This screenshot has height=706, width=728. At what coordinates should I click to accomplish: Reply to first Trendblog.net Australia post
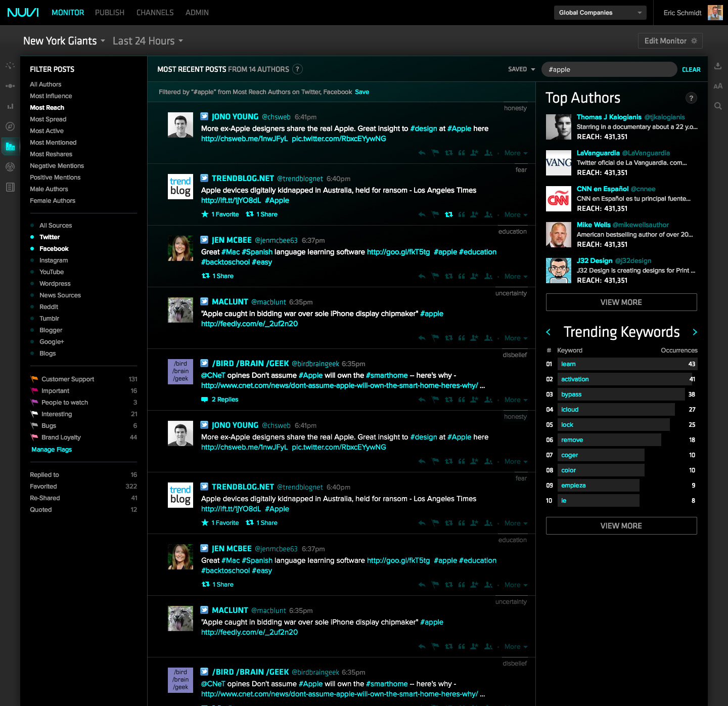(x=422, y=215)
